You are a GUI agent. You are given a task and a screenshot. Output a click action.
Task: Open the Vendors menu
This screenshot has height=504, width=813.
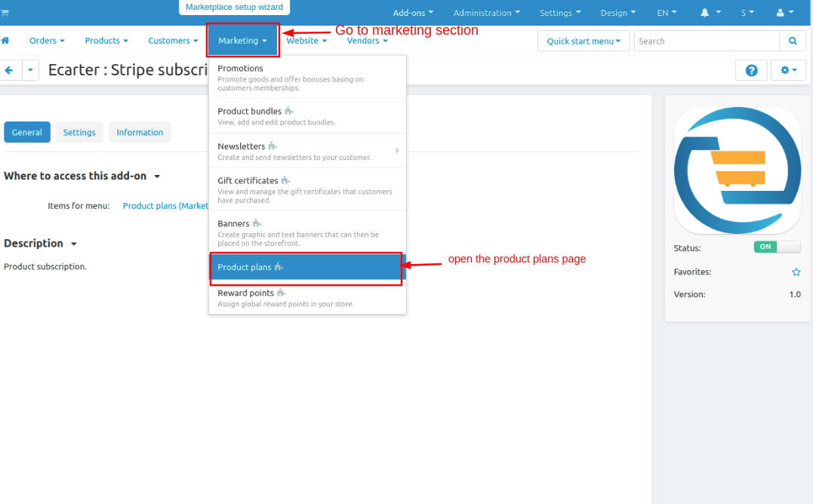(367, 41)
